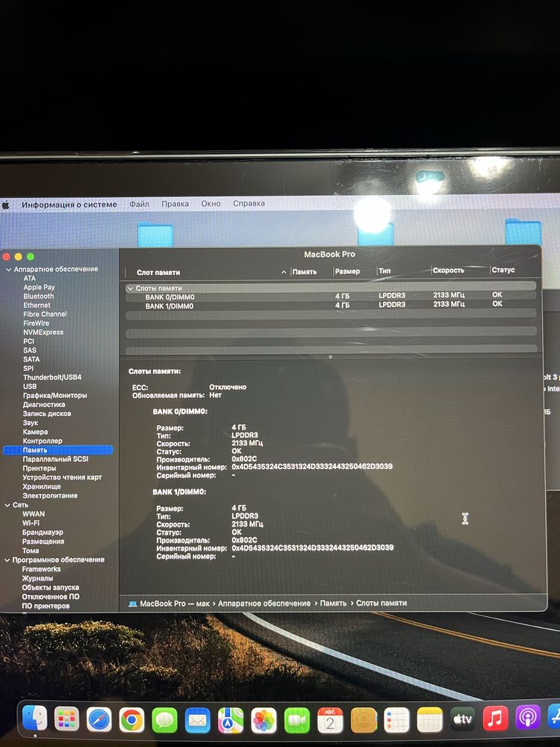Open Apple TV from the Dock
The image size is (560, 747).
tap(462, 719)
